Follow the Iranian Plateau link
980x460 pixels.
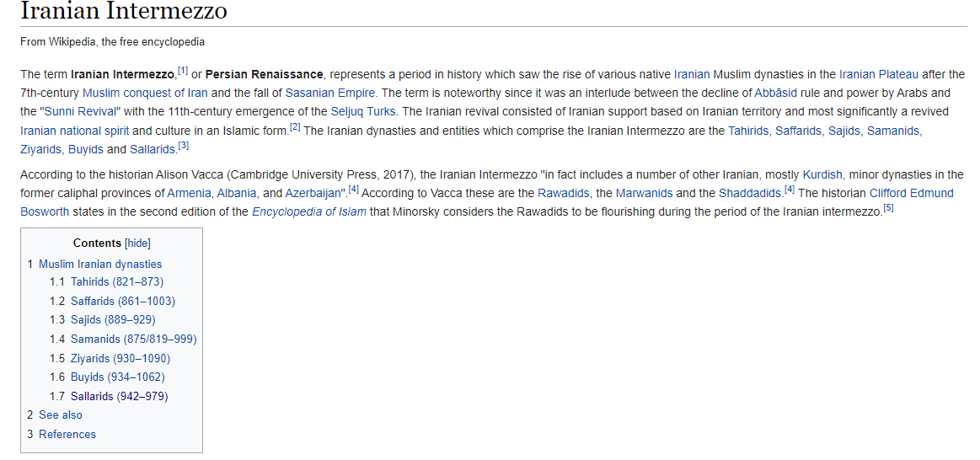click(x=879, y=74)
